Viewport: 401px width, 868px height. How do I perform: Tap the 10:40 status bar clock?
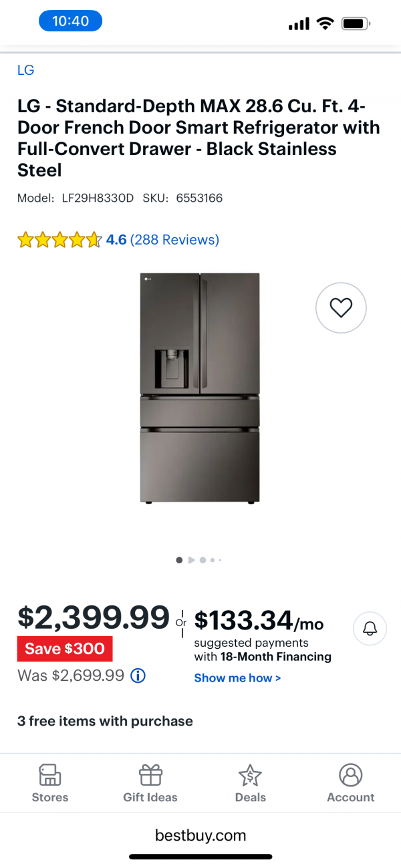click(70, 21)
